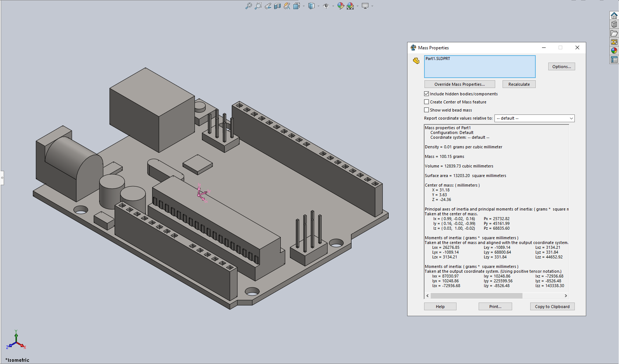The width and height of the screenshot is (619, 364).
Task: Open SOLIDWORKS Resources home tab
Action: click(614, 15)
